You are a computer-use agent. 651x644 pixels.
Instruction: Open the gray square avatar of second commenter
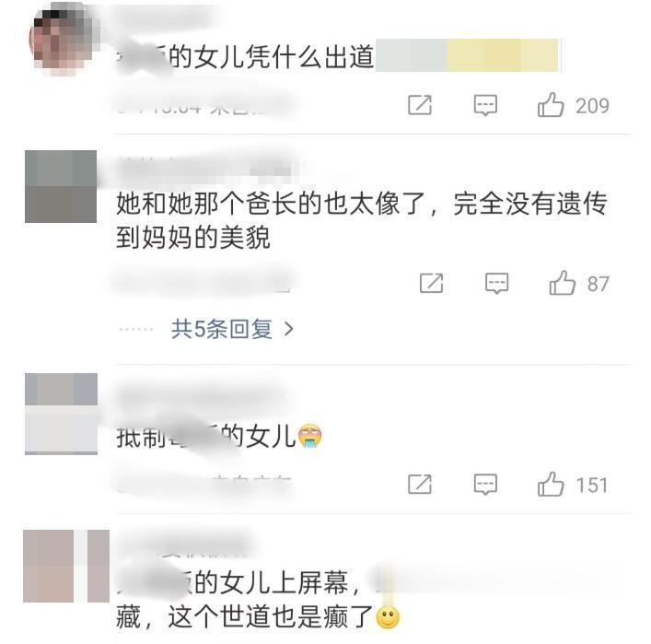pyautogui.click(x=61, y=186)
